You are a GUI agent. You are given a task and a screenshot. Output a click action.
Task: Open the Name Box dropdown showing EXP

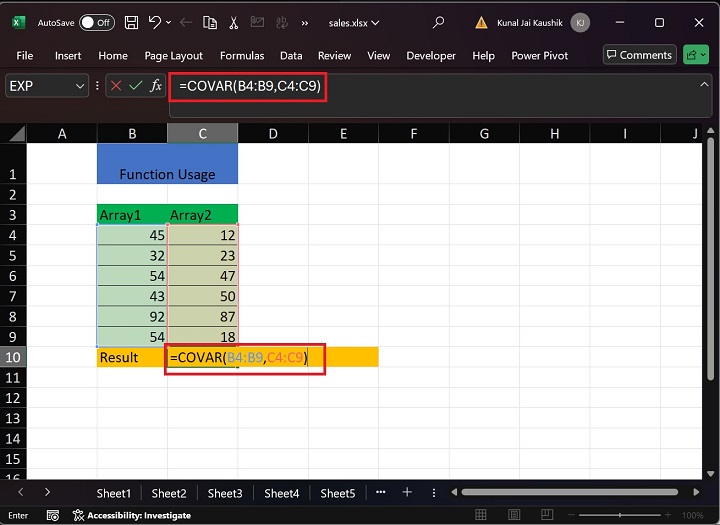coord(80,86)
